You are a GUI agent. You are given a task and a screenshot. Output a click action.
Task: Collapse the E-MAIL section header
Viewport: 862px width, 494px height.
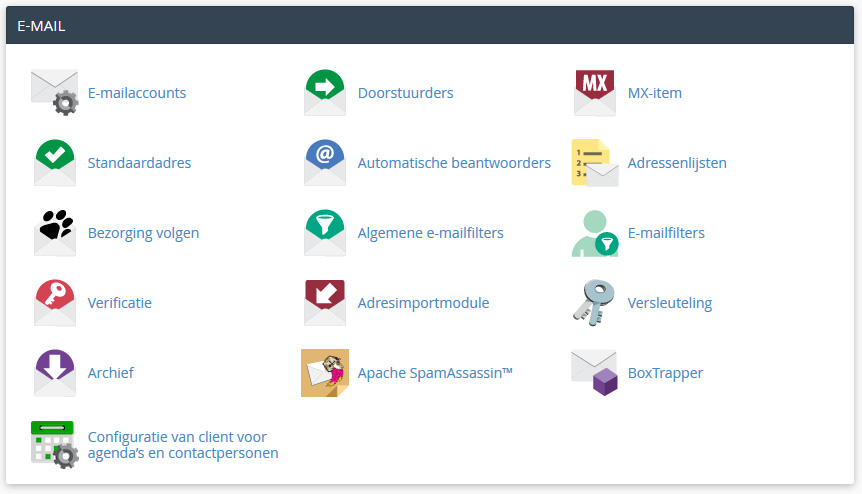430,25
